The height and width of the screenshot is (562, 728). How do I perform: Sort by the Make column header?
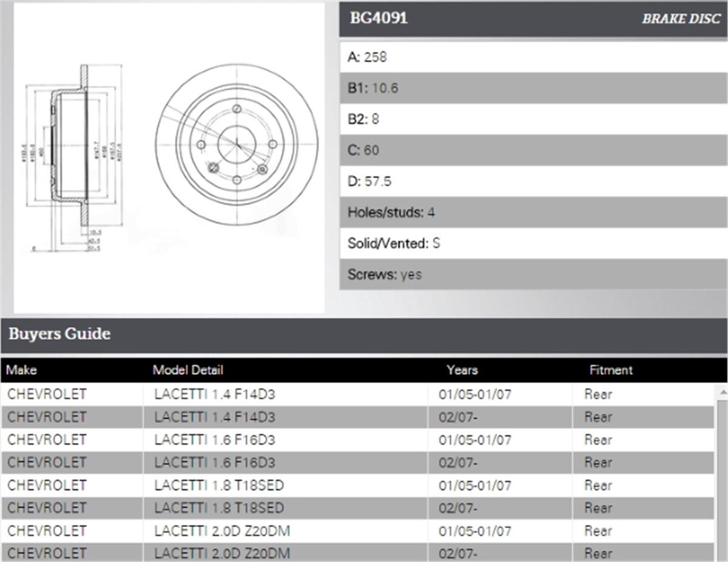coord(22,370)
